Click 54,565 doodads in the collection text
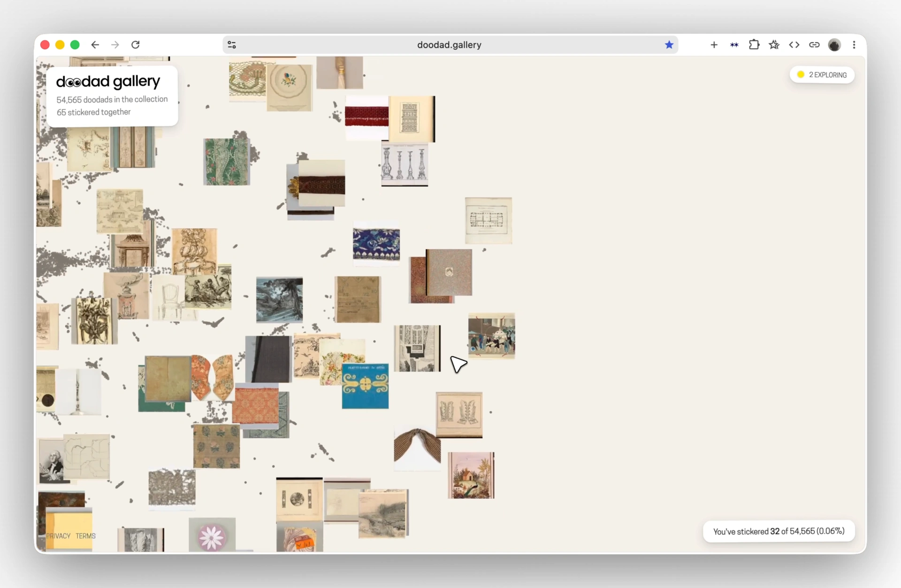 coord(112,99)
